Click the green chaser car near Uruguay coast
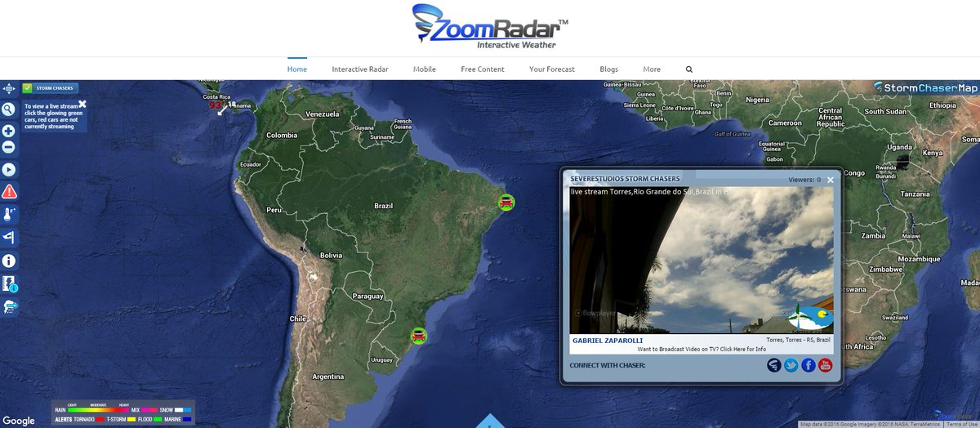 tap(418, 335)
